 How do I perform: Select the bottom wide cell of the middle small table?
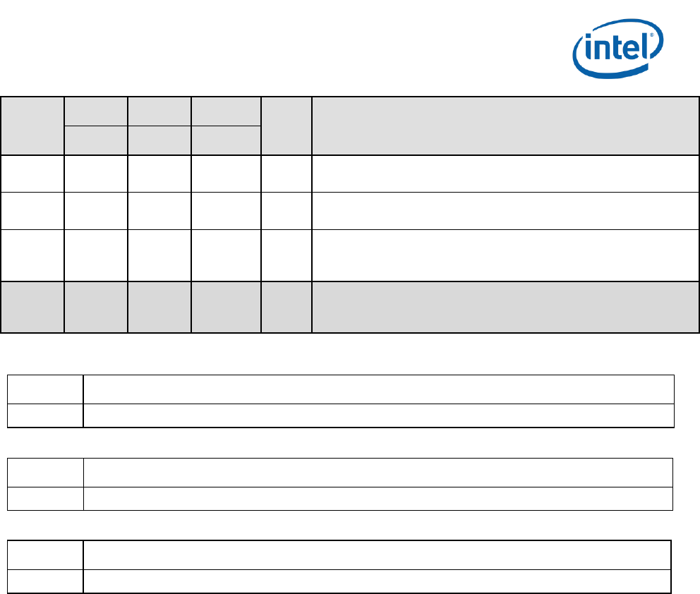click(378, 499)
